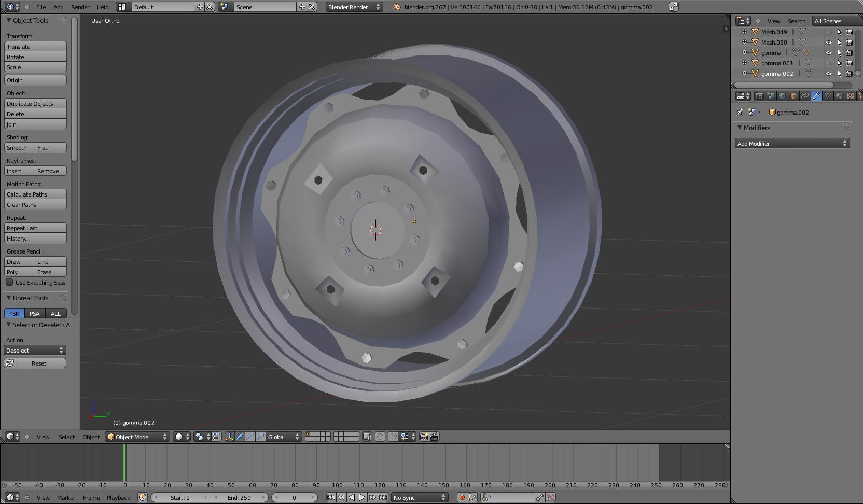Click the pin icon in properties header

click(x=740, y=112)
